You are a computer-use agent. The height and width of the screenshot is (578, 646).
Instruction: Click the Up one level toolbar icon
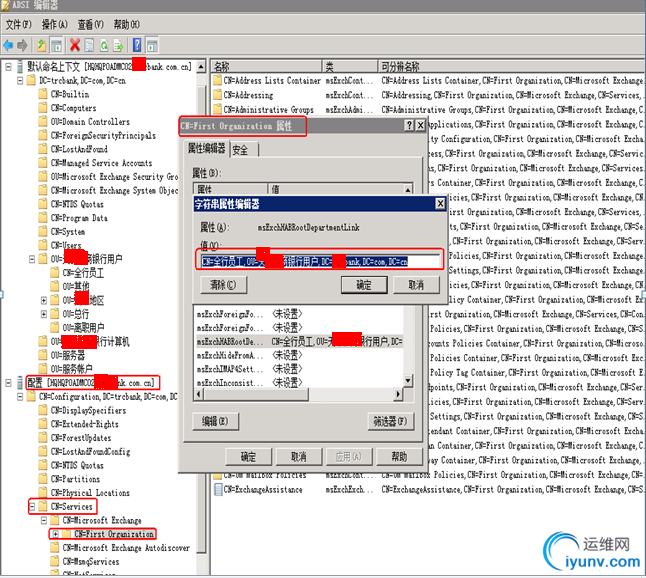pos(41,45)
